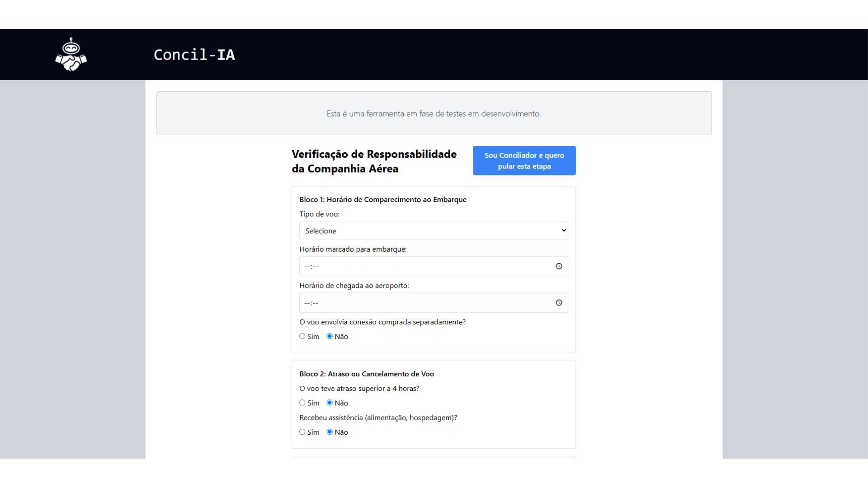Choose Sim for delay over 4 horas

click(x=302, y=403)
